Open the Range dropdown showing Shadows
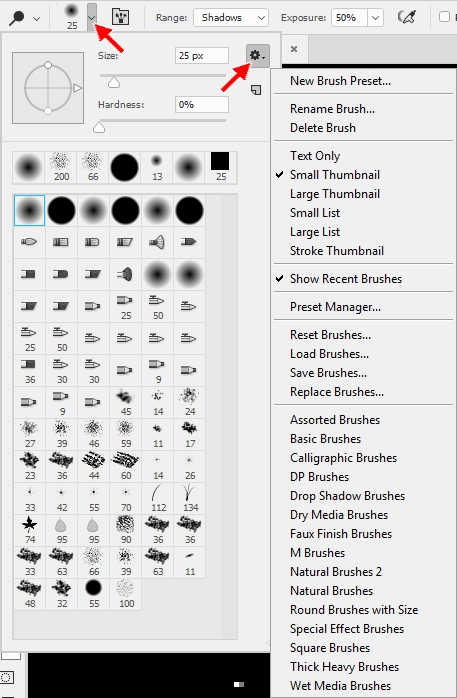 click(231, 18)
